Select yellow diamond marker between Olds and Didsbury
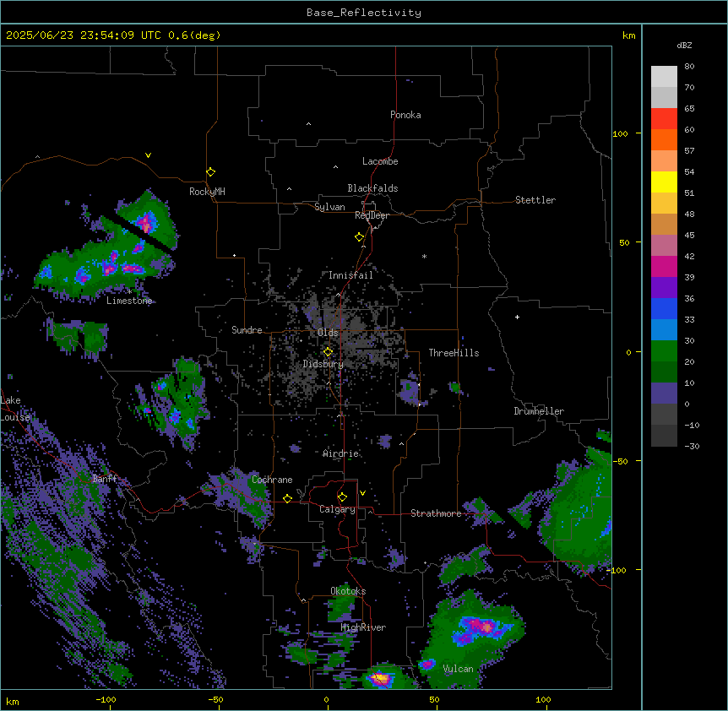Image resolution: width=728 pixels, height=711 pixels. [x=328, y=352]
